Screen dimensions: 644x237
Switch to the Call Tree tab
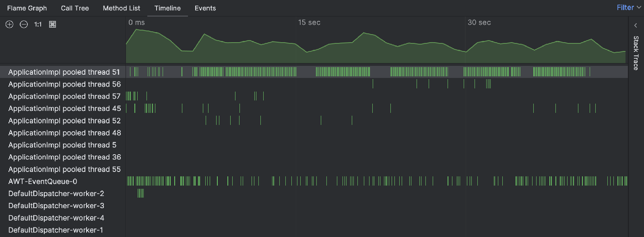tap(75, 8)
